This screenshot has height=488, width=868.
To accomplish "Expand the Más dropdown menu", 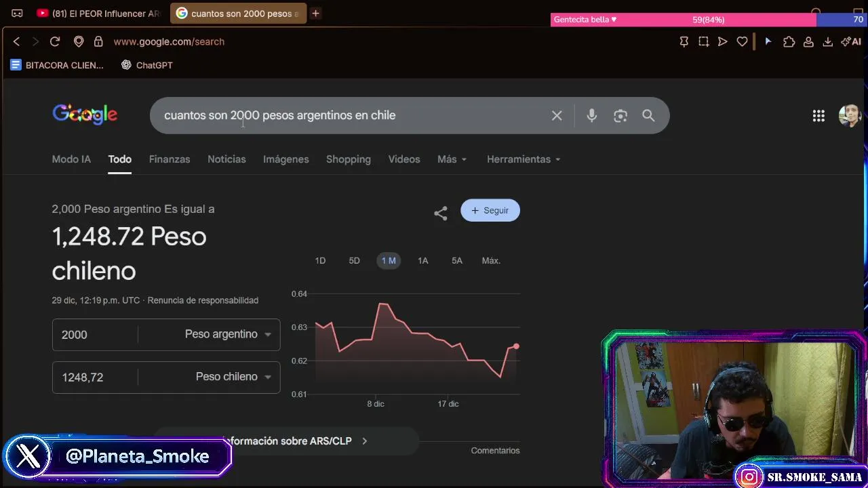I will tap(452, 159).
